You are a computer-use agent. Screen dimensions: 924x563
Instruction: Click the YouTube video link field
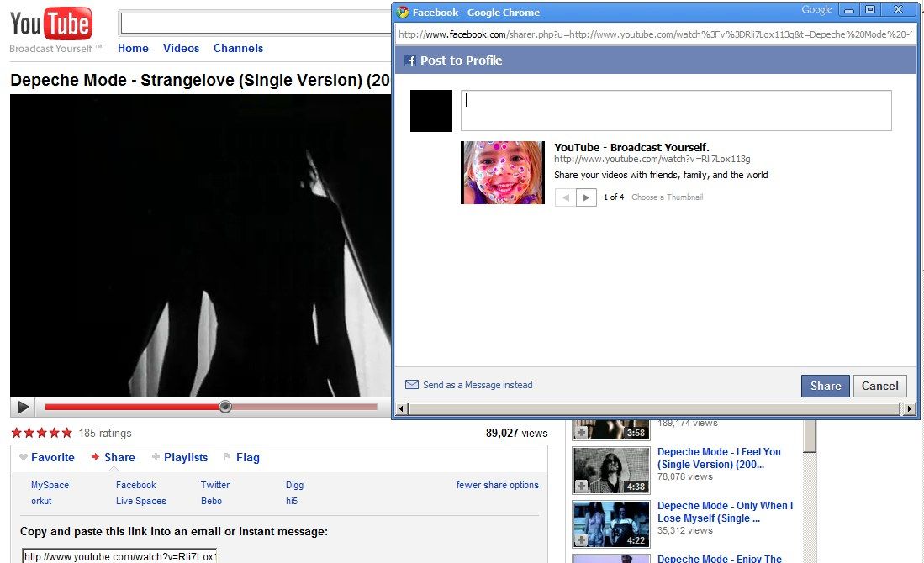(119, 556)
